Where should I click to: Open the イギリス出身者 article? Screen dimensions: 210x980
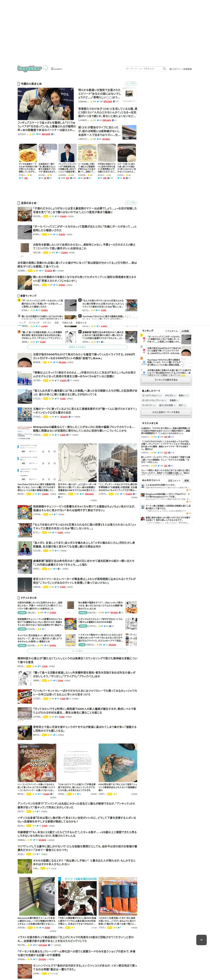[x=77, y=819]
